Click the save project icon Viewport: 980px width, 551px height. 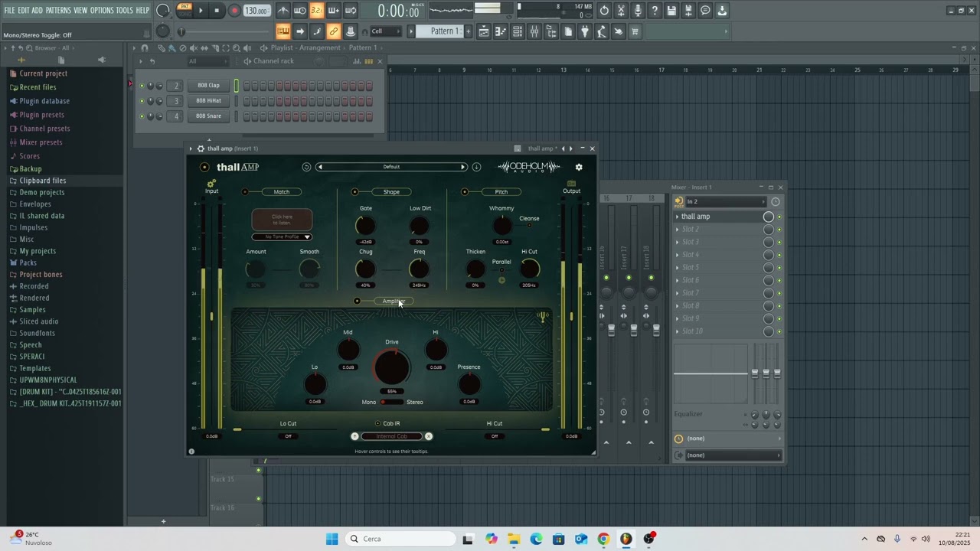pyautogui.click(x=671, y=11)
